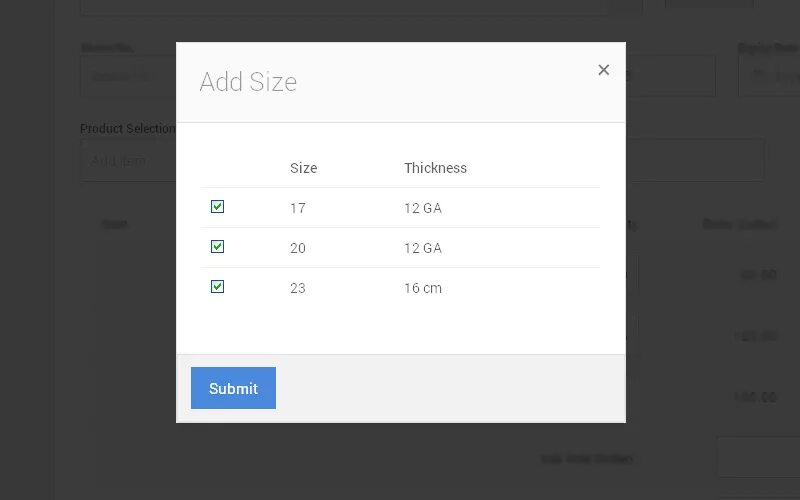Select the size value 17 cell
The image size is (800, 500).
(x=298, y=208)
